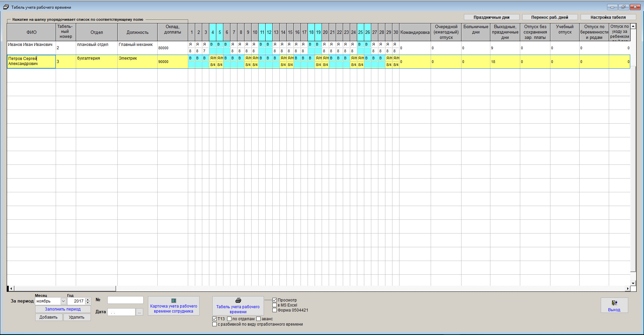644x335 pixels.
Task: Sort the list by ФИО header
Action: (x=32, y=32)
